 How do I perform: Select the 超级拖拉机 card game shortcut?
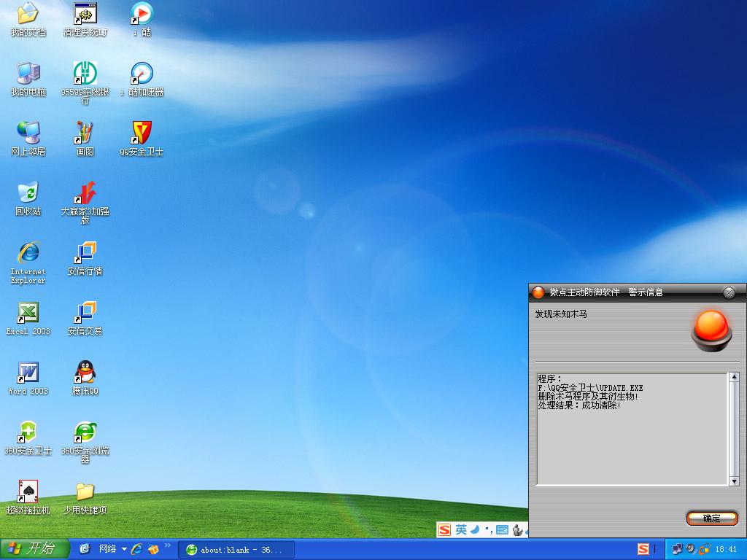coord(28,498)
